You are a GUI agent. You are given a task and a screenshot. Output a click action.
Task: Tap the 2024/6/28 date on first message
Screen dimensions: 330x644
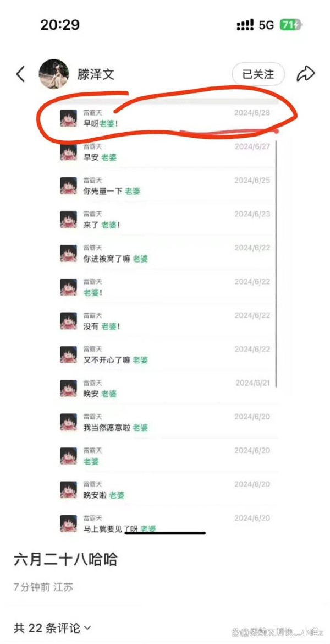coord(252,112)
